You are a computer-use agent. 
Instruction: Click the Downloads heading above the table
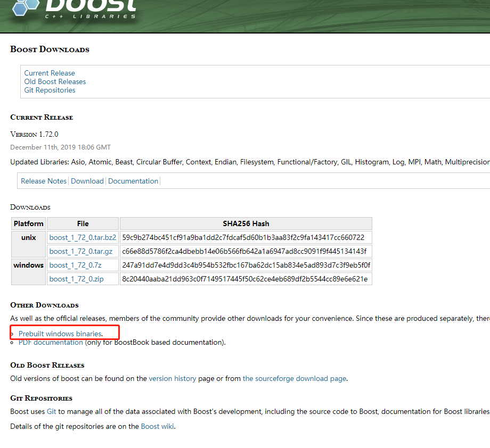point(30,208)
